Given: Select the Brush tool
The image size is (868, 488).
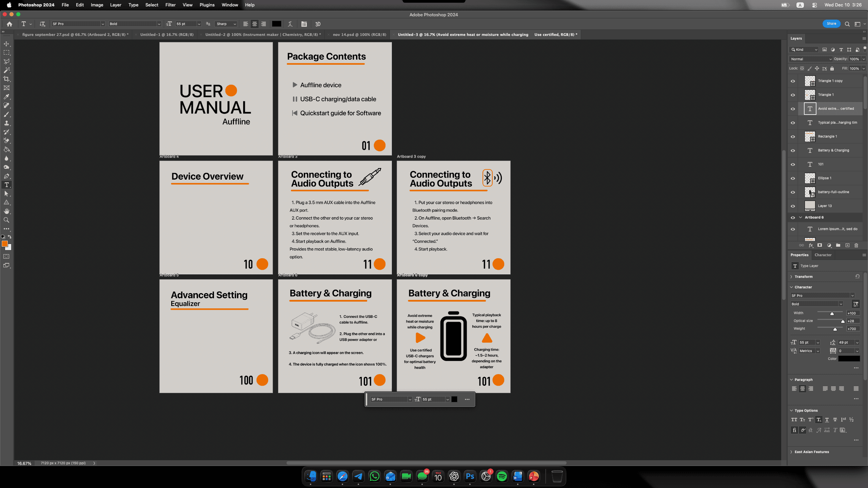Looking at the screenshot, I should (x=6, y=115).
